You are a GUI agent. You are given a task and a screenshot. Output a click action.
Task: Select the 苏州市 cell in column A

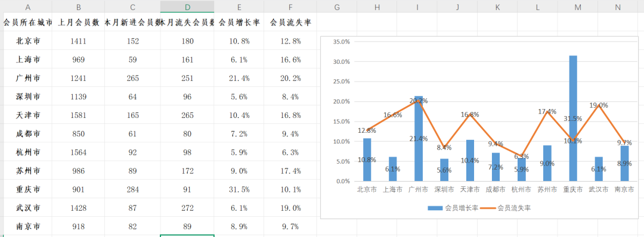28,170
